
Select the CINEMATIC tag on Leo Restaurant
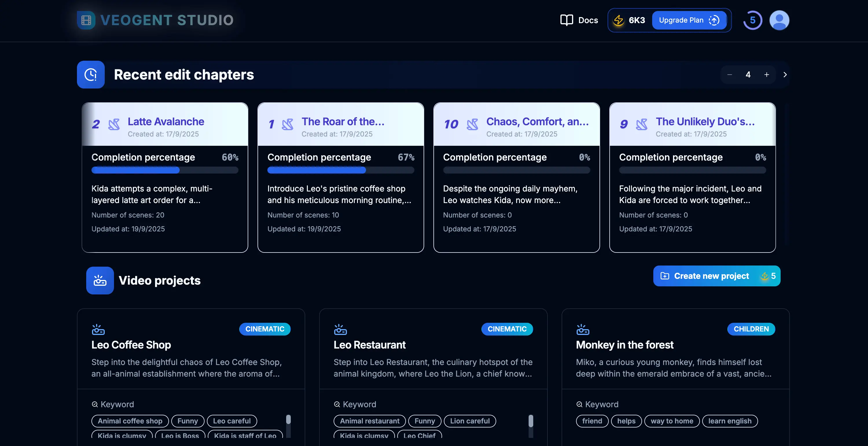507,329
